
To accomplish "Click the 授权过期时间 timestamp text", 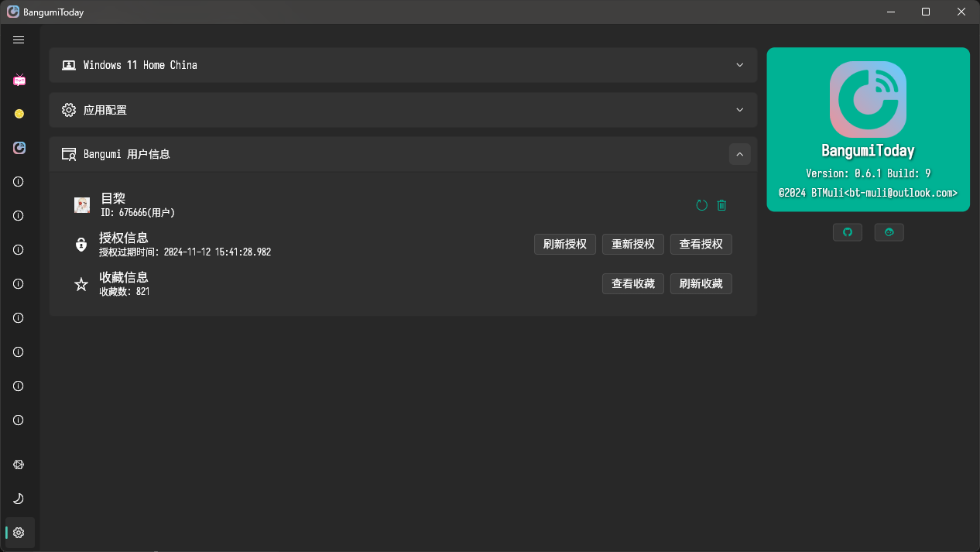I will click(185, 252).
